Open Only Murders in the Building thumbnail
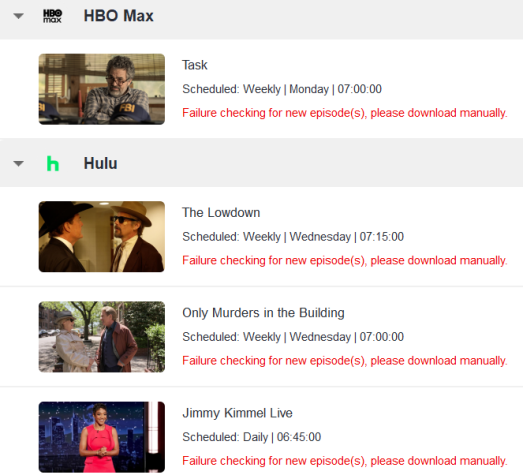Screen dimensions: 523x475 click(102, 337)
